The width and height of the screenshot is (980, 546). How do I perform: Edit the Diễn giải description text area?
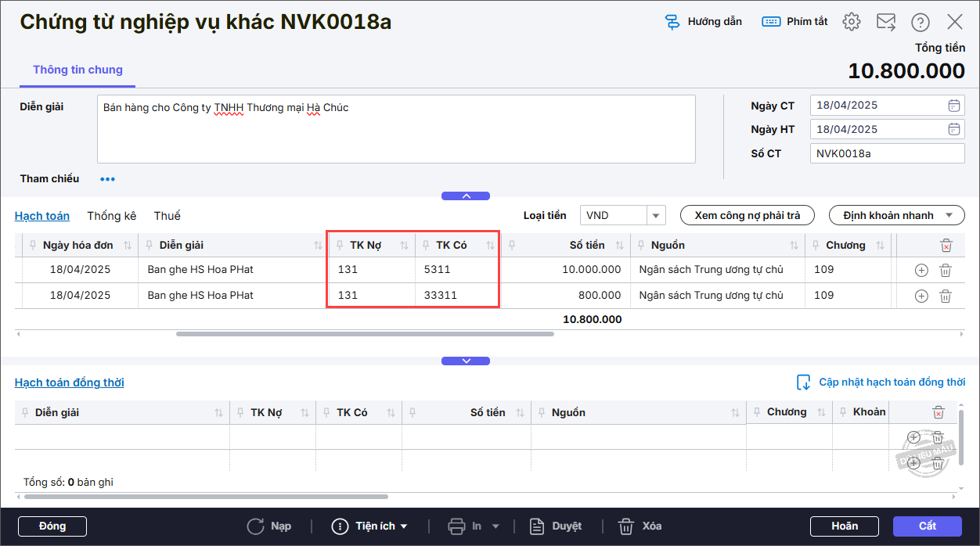coord(396,129)
